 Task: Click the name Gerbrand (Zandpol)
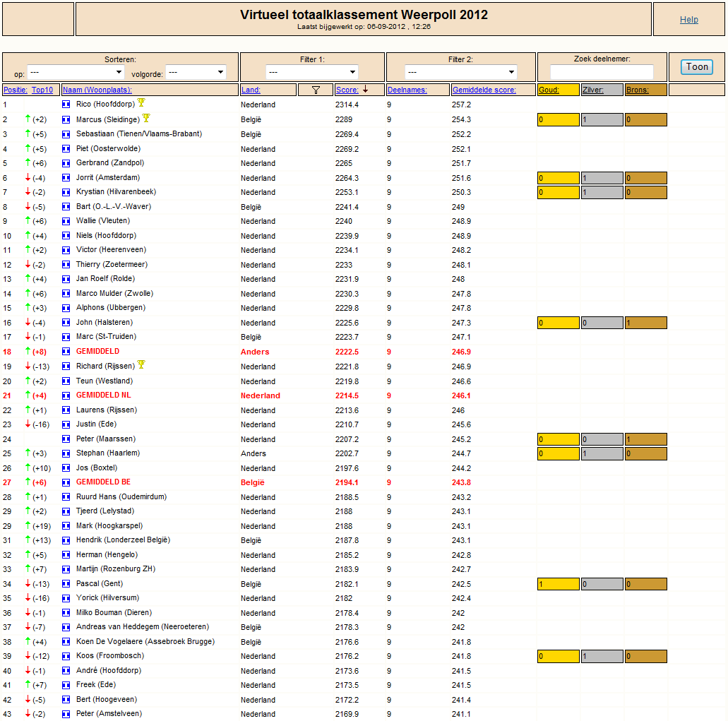pyautogui.click(x=110, y=163)
